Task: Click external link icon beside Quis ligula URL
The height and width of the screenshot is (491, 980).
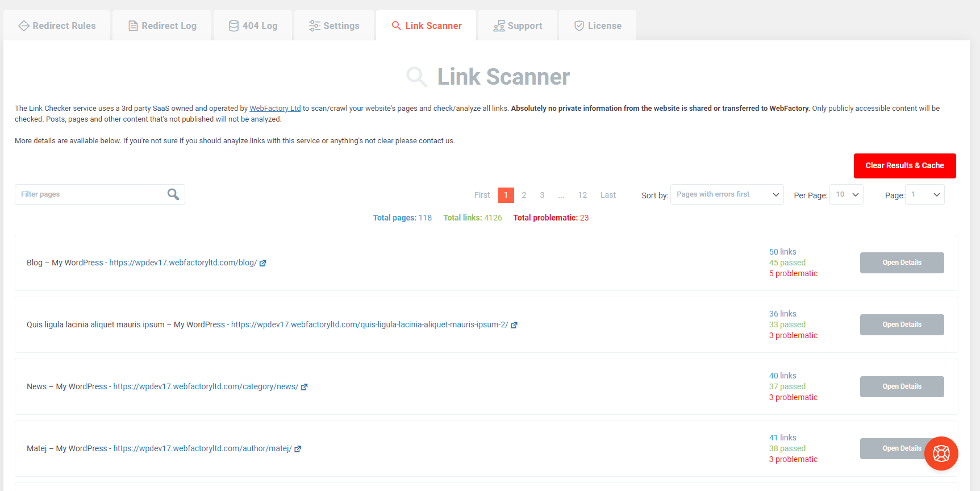Action: click(x=514, y=325)
